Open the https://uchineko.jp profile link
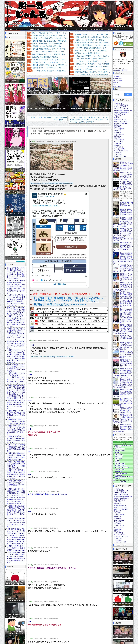The height and width of the screenshot is (644, 138). point(118,68)
